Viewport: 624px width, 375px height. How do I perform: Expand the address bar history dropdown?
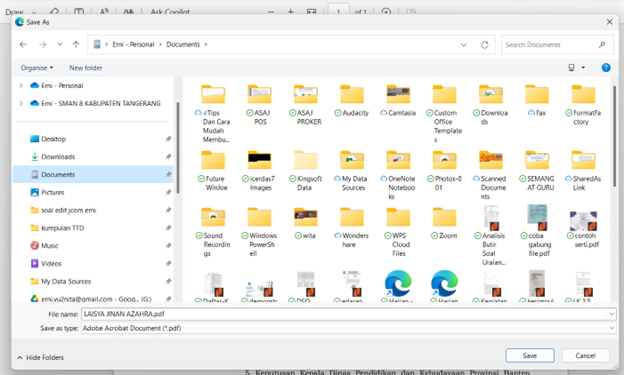tap(464, 45)
